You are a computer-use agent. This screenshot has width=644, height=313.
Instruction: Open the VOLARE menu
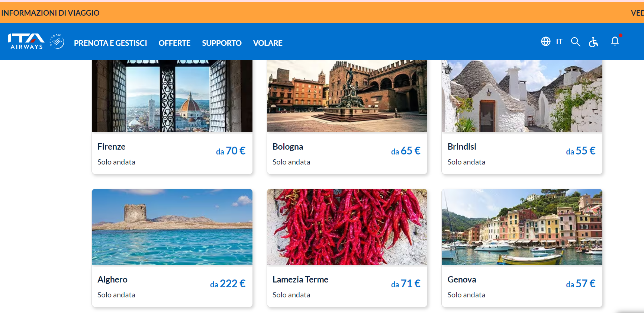pyautogui.click(x=267, y=43)
